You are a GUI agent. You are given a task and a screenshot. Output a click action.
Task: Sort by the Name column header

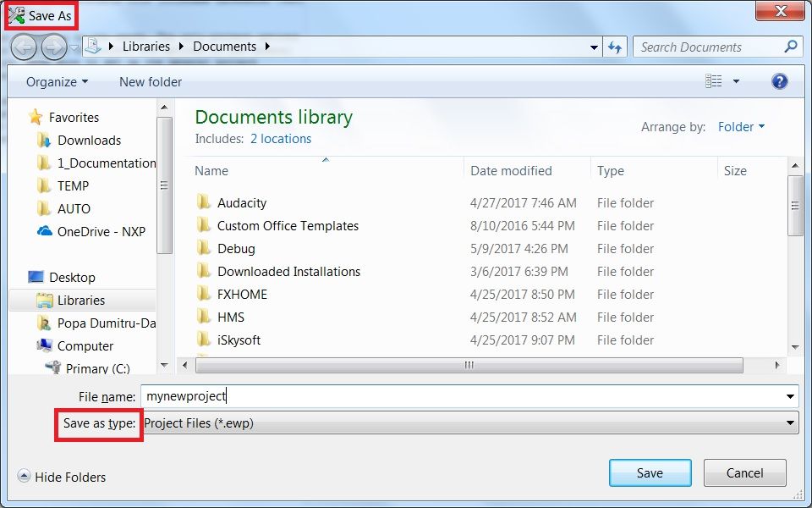tap(211, 171)
